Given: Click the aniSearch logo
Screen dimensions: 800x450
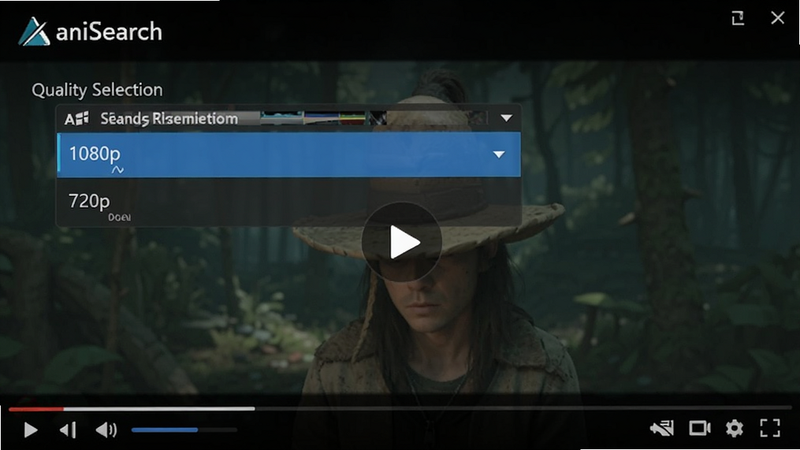Looking at the screenshot, I should tap(90, 32).
